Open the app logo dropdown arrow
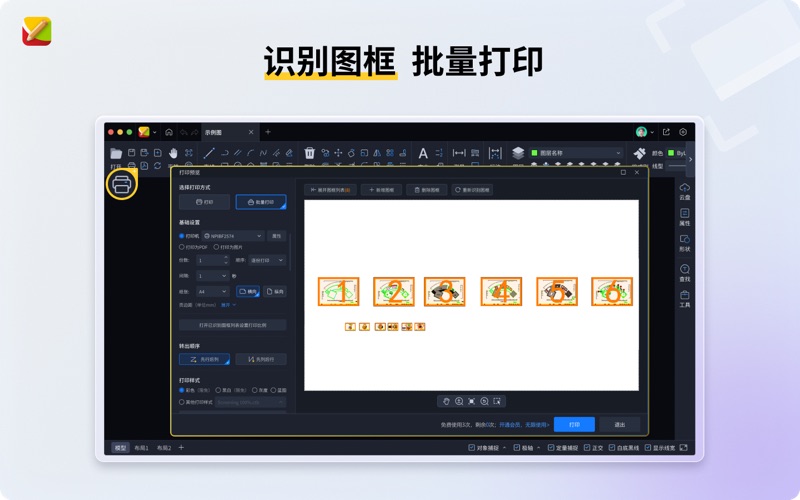This screenshot has width=800, height=500. click(x=155, y=132)
